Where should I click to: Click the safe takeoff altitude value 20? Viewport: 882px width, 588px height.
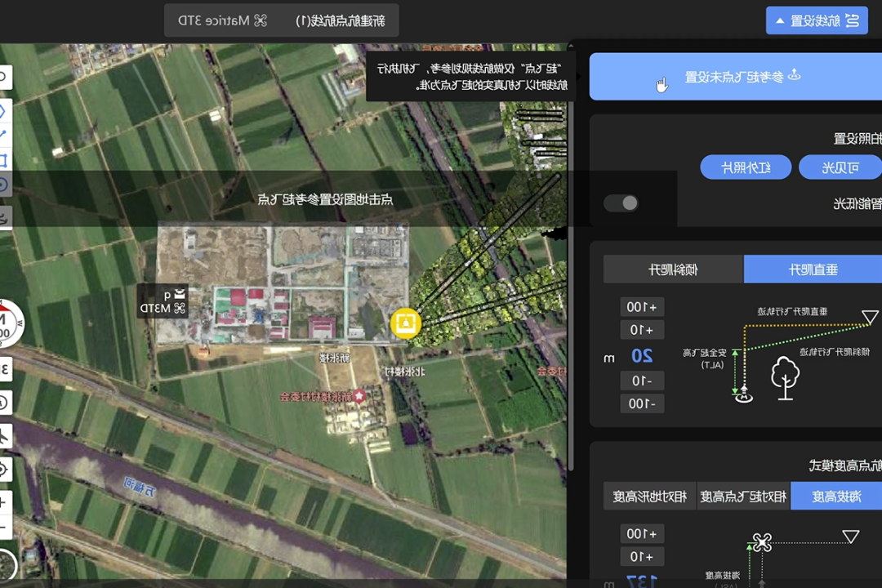[x=643, y=355]
